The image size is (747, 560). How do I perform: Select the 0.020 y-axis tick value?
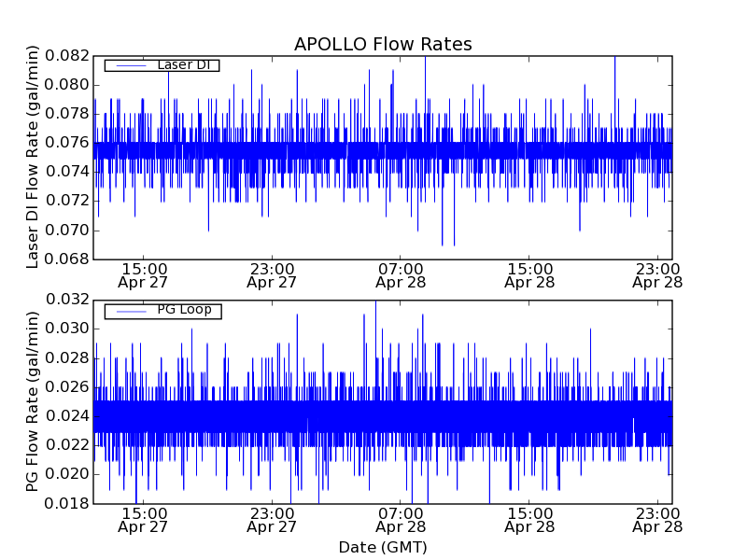(67, 474)
